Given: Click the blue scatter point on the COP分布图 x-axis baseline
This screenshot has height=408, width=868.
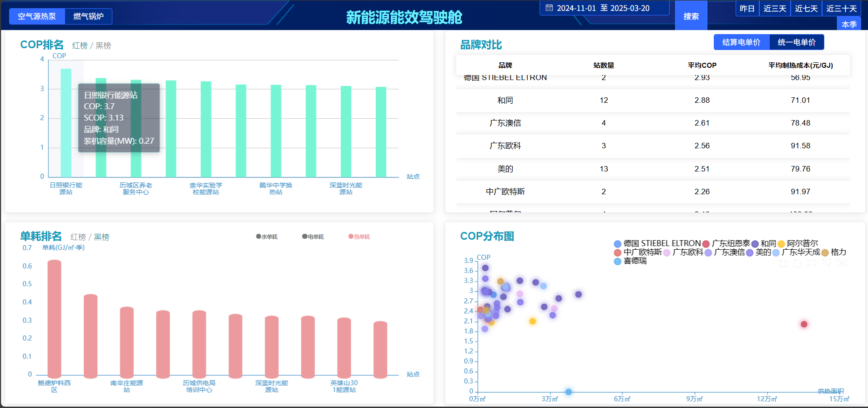Looking at the screenshot, I should coord(569,392).
